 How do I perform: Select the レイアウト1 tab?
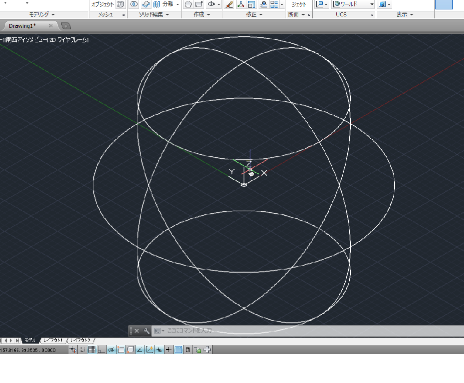[x=53, y=340]
